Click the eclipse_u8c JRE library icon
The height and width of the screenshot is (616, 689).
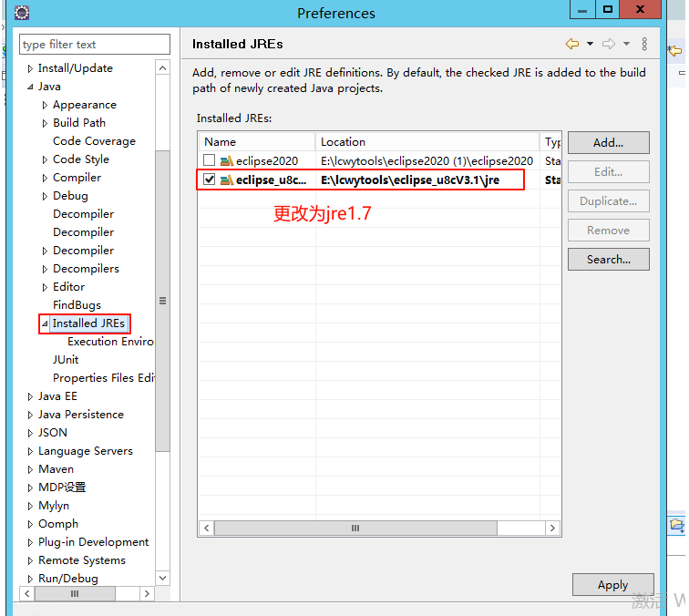227,180
